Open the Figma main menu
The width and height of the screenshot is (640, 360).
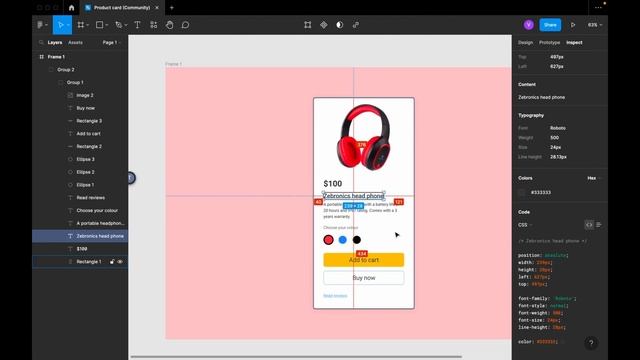coord(40,25)
